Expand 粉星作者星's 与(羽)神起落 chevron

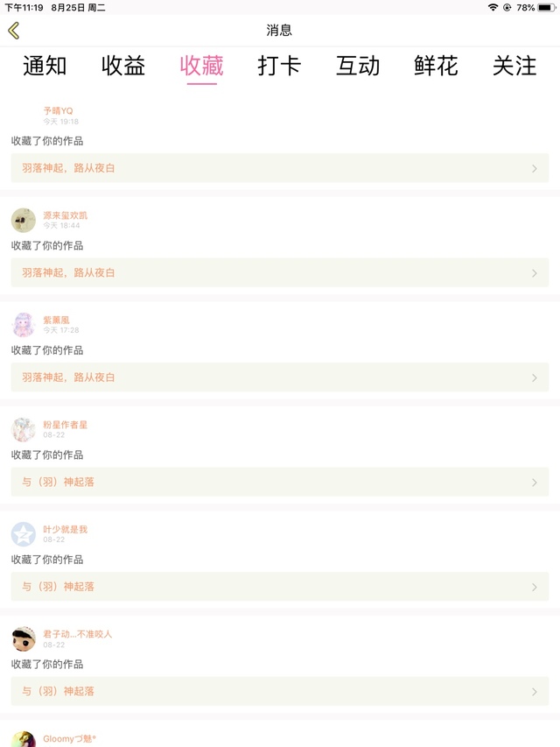click(x=535, y=483)
